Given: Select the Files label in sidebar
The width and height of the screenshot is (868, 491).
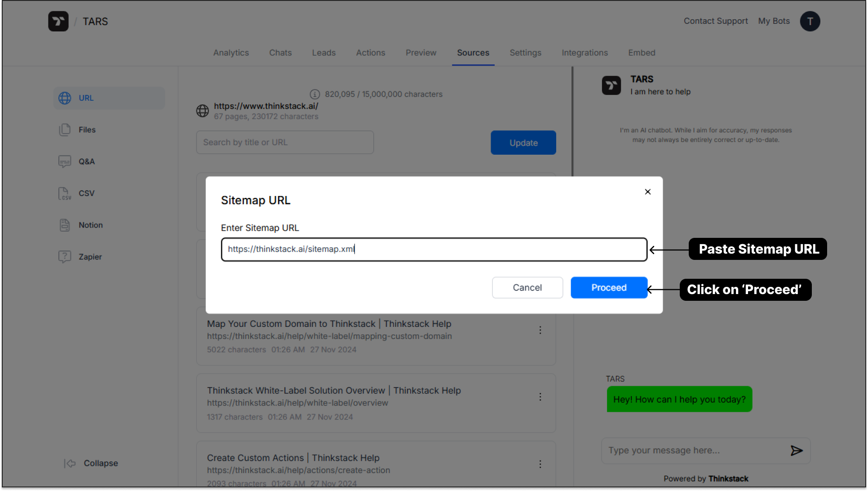Looking at the screenshot, I should coord(87,129).
